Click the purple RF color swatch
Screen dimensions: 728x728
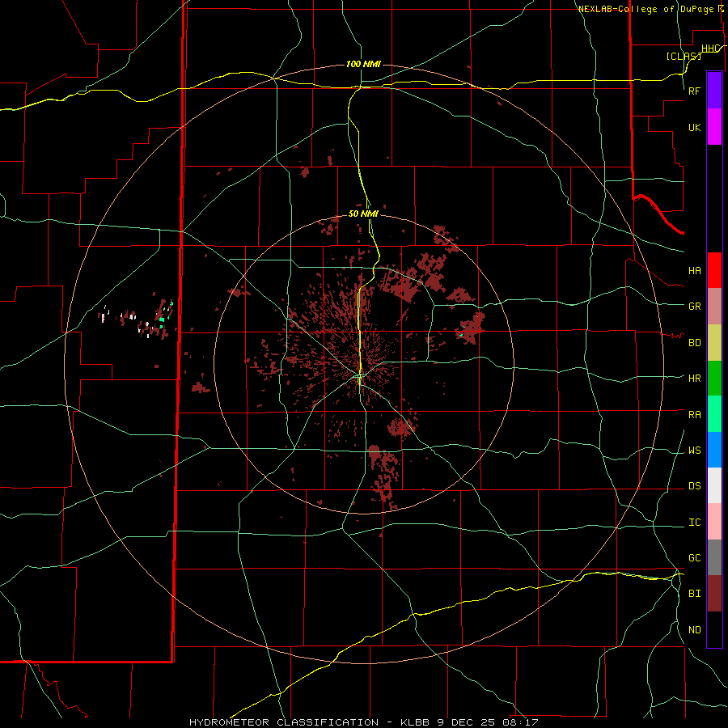tap(714, 91)
